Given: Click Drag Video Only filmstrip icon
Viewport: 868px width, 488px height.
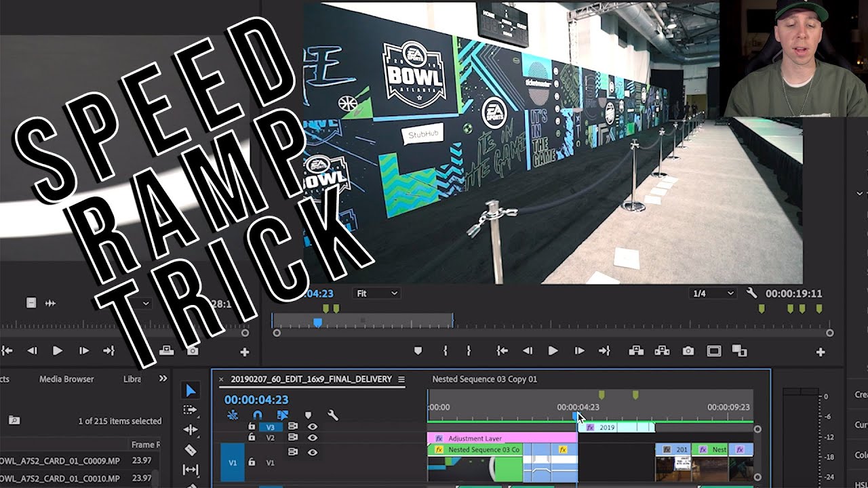Looking at the screenshot, I should click(31, 303).
